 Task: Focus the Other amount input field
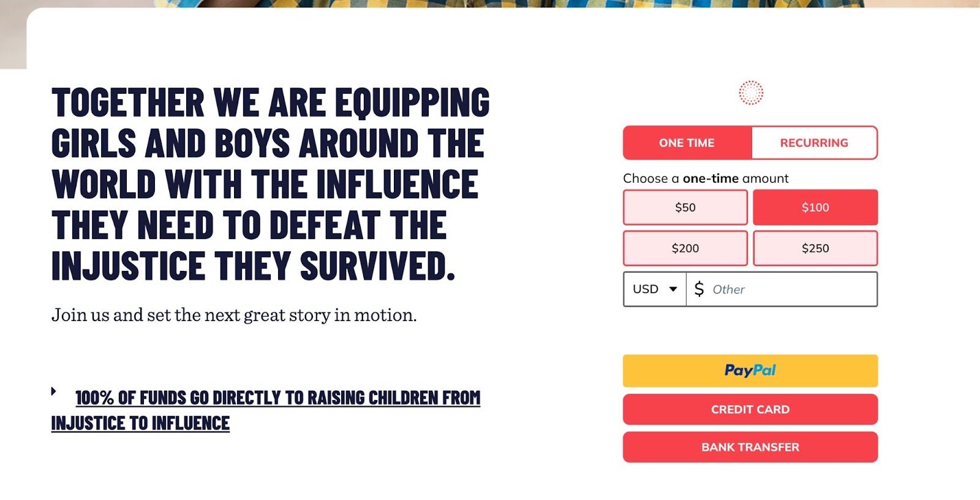click(790, 289)
